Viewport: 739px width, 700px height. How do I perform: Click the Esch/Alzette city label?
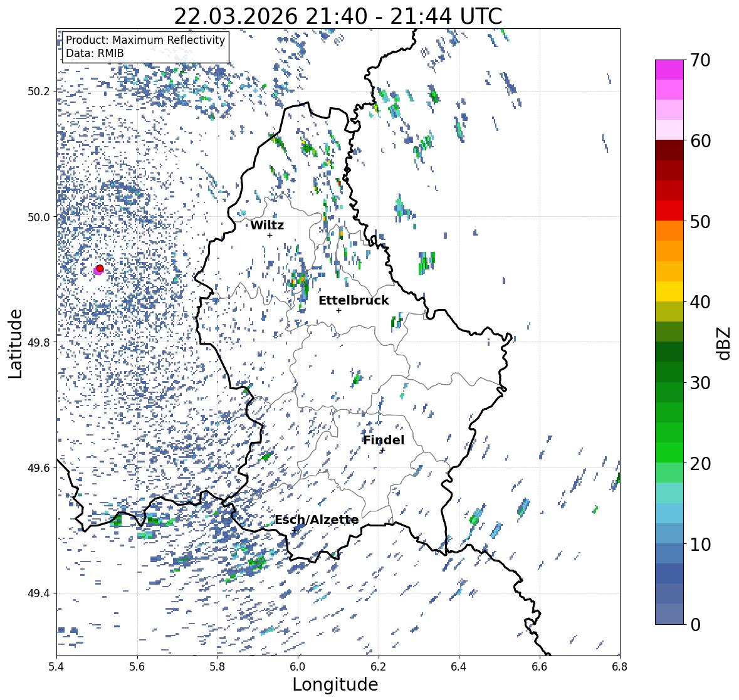coord(317,520)
